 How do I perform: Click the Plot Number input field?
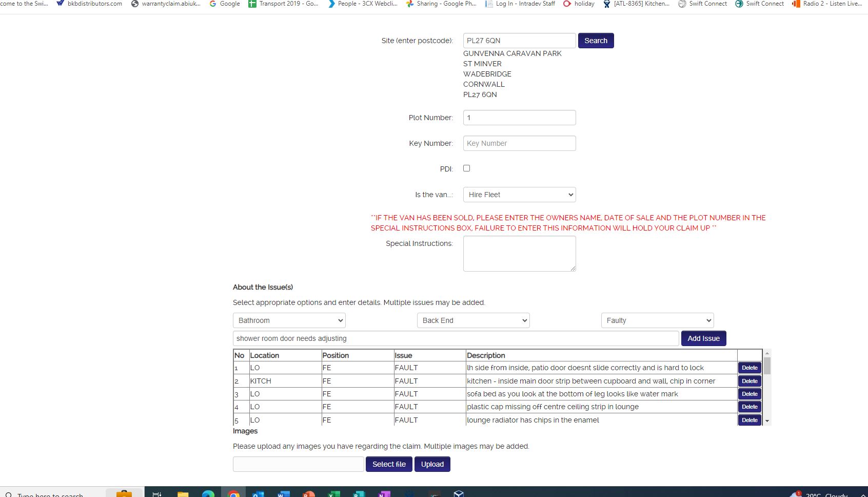519,118
